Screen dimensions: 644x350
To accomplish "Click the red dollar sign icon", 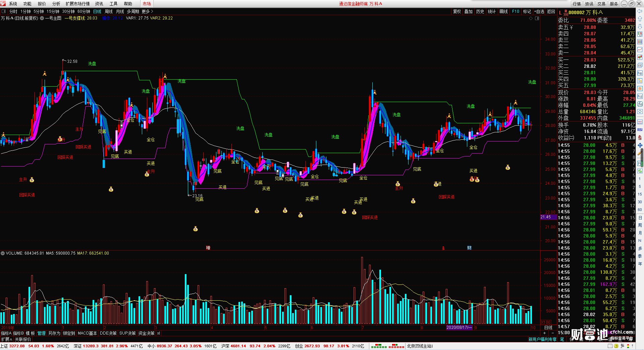I will [x=640, y=138].
